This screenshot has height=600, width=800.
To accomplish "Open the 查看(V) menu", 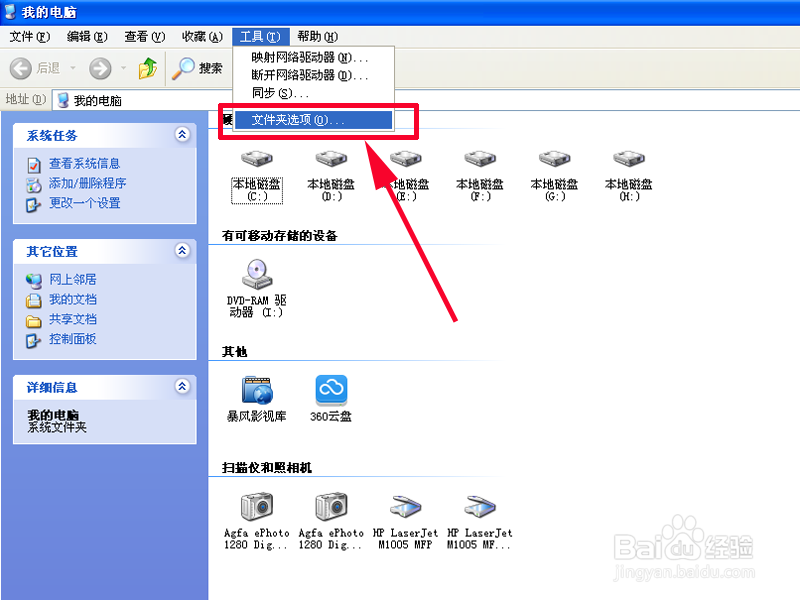I will (145, 37).
